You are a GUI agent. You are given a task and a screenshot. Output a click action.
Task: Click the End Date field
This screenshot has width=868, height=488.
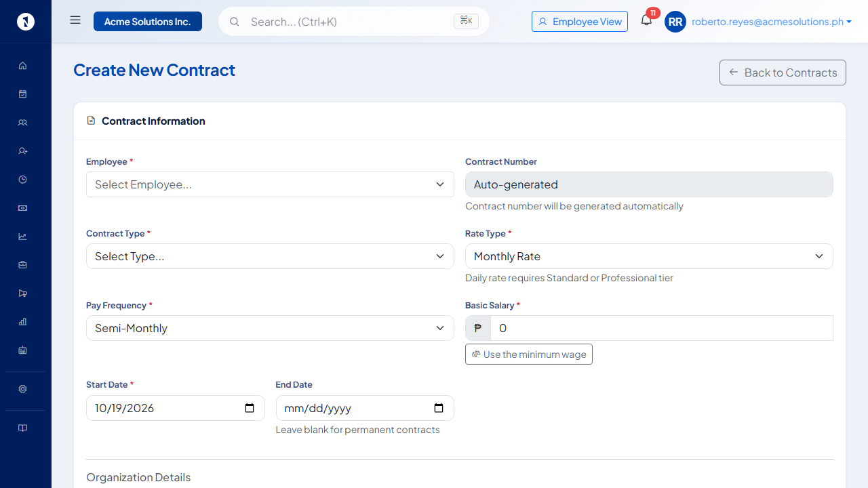tap(365, 408)
